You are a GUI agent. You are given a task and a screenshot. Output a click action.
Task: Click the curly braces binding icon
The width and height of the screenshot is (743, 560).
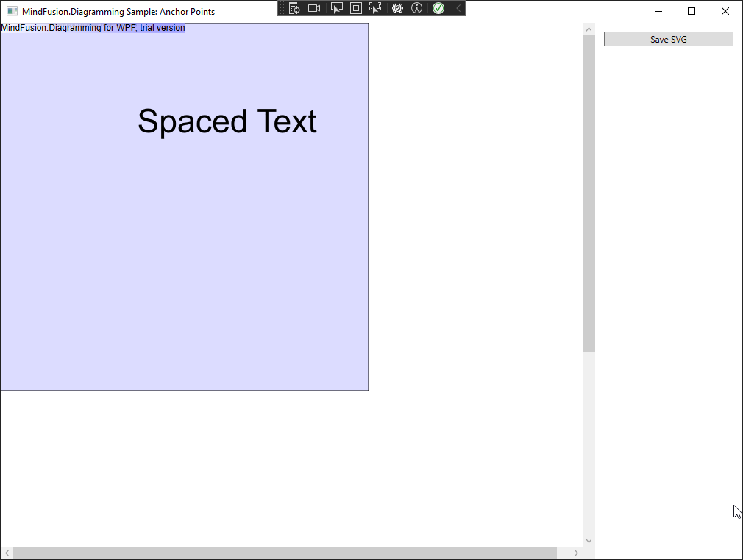click(x=397, y=8)
